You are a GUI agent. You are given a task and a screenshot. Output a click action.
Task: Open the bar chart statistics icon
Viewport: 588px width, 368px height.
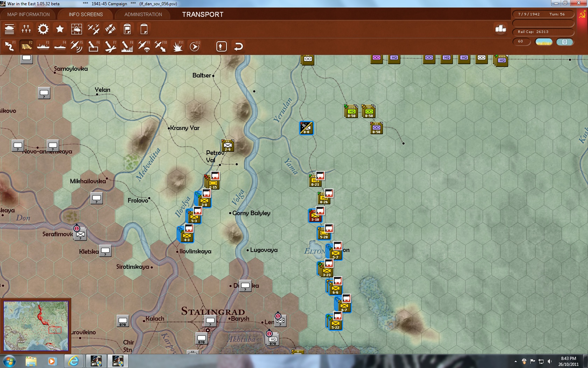pyautogui.click(x=501, y=29)
